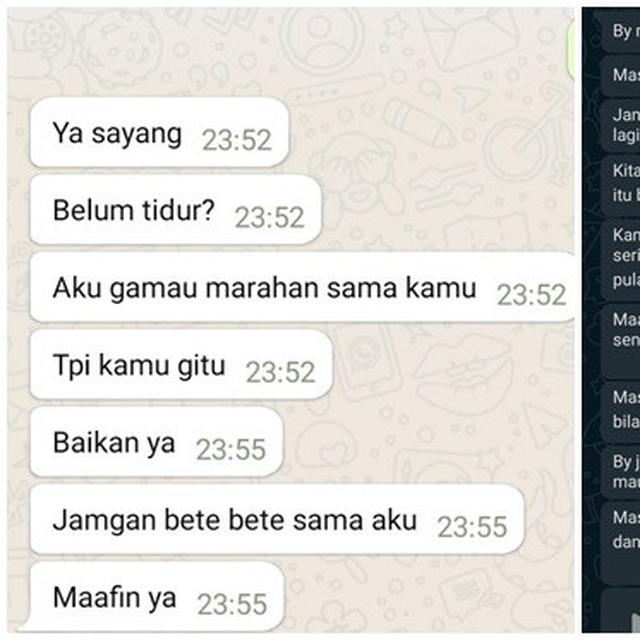
Task: Select the 'Baikan ya' message
Action: (x=157, y=442)
